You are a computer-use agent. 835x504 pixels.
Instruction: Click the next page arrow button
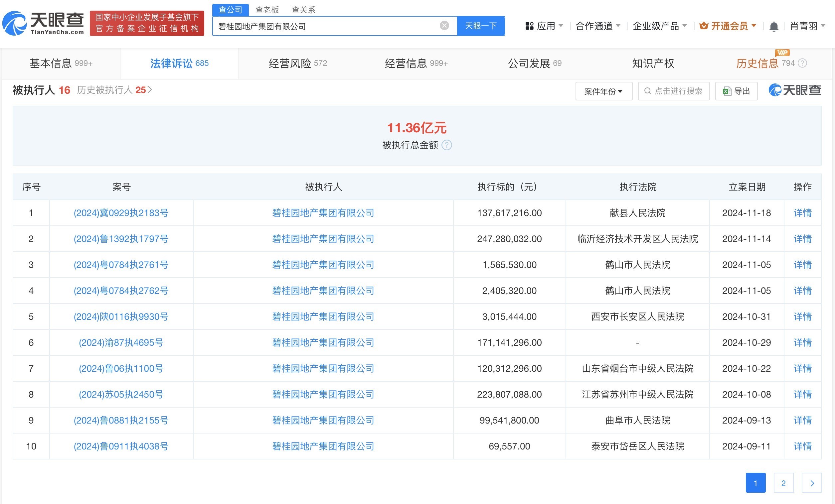point(812,483)
